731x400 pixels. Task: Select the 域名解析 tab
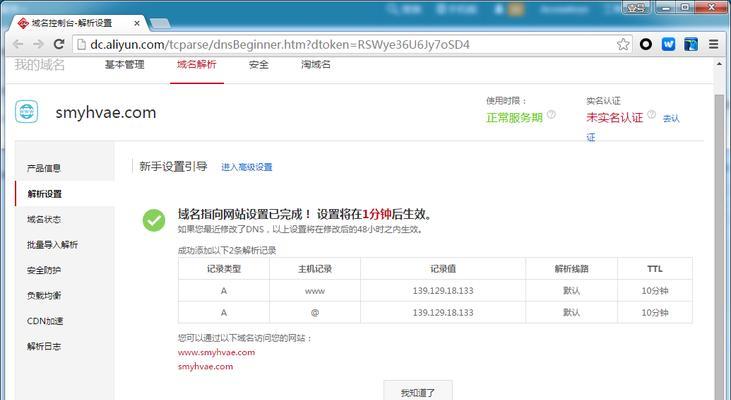pyautogui.click(x=197, y=64)
